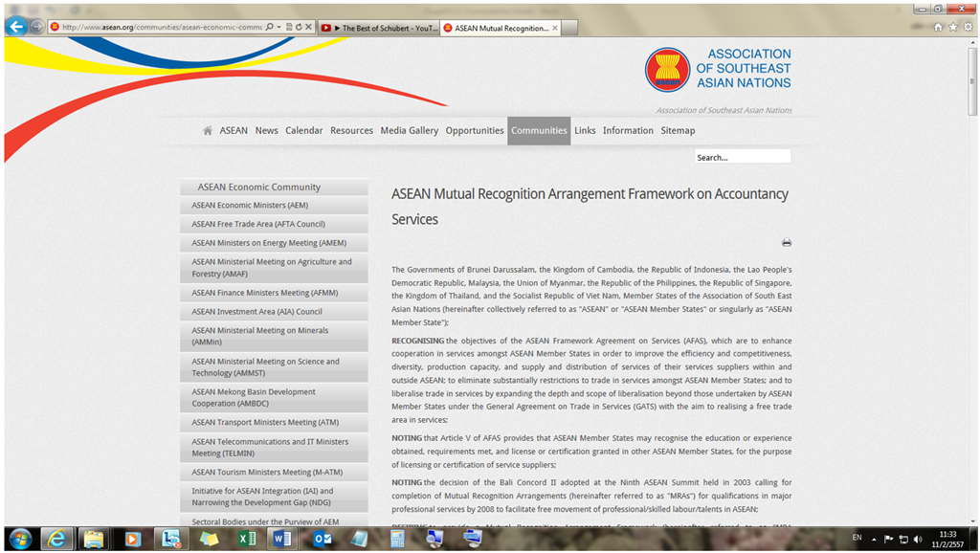Close the ASEAN Mutual Recognition tab

coord(555,28)
